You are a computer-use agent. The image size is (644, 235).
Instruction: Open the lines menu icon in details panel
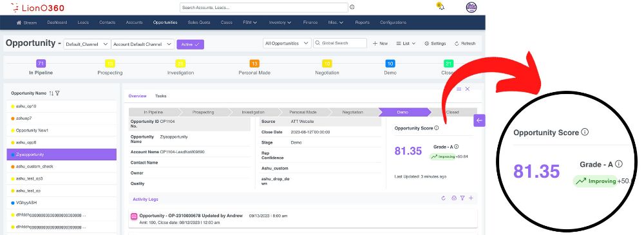tap(459, 89)
